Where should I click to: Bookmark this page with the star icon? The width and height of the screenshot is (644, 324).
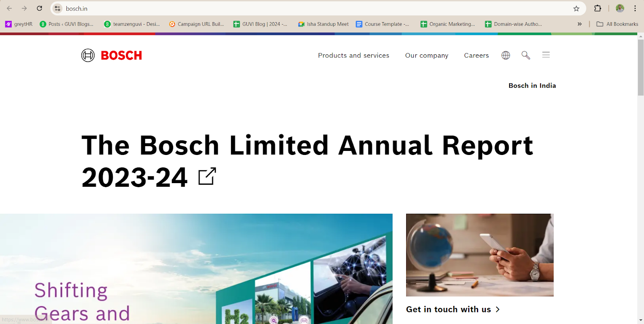point(576,8)
